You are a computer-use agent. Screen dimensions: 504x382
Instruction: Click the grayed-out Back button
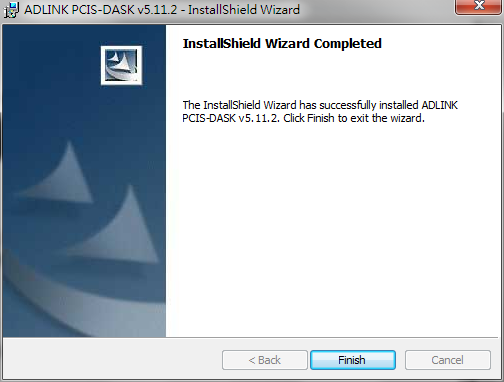point(265,360)
